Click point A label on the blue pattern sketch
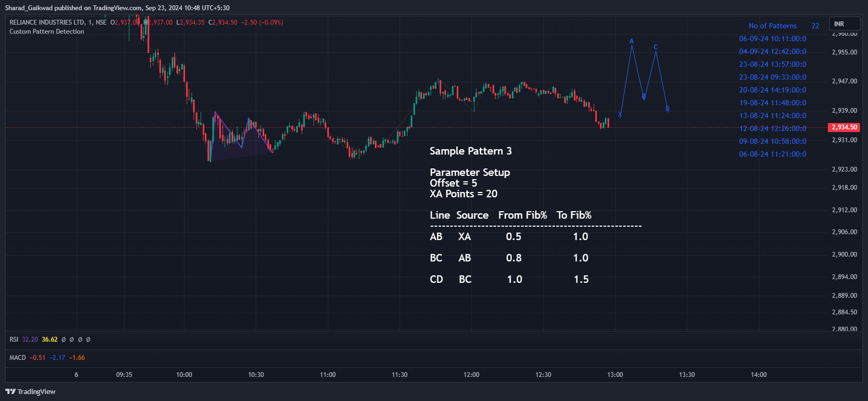 coord(632,41)
